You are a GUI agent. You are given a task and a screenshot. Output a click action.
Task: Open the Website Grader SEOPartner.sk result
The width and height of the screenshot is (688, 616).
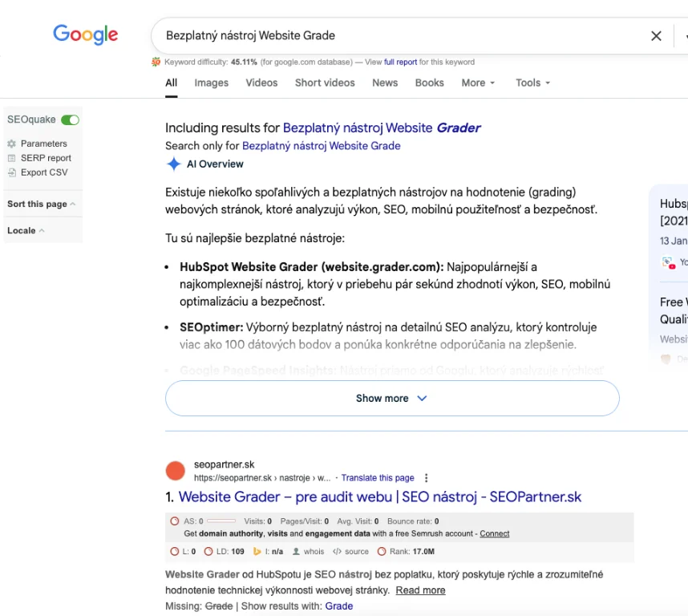tap(379, 497)
